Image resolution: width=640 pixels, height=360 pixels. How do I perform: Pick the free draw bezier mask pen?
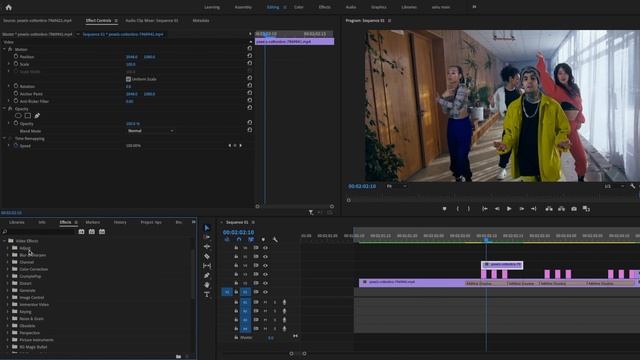coord(37,116)
